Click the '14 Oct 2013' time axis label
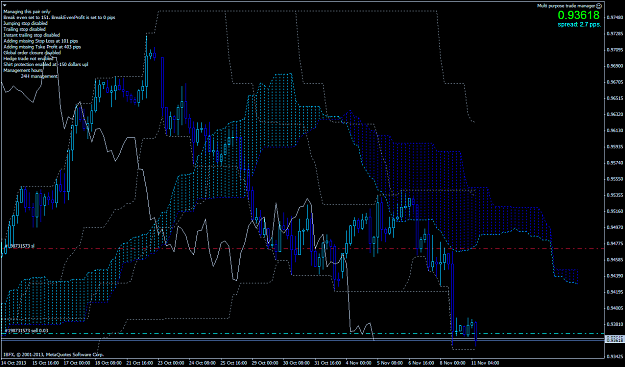This screenshot has width=625, height=367. 13,363
